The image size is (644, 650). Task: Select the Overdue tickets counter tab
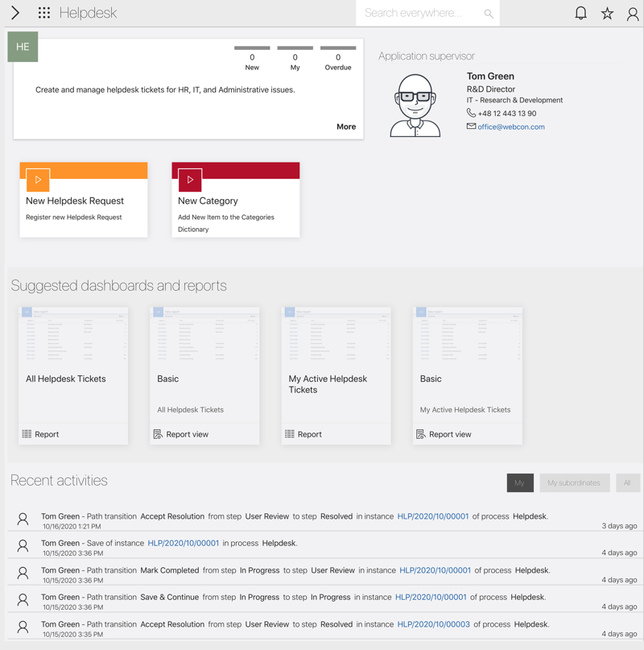point(337,58)
